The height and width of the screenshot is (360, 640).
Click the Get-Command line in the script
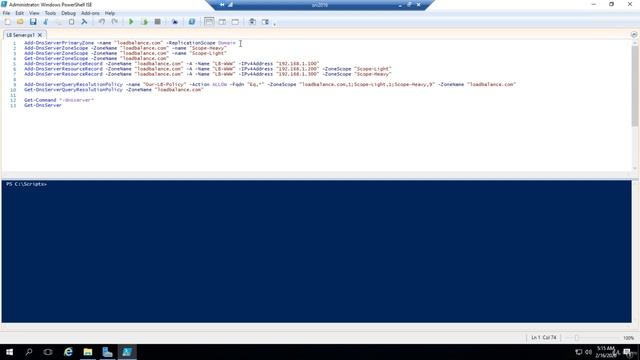coord(59,100)
